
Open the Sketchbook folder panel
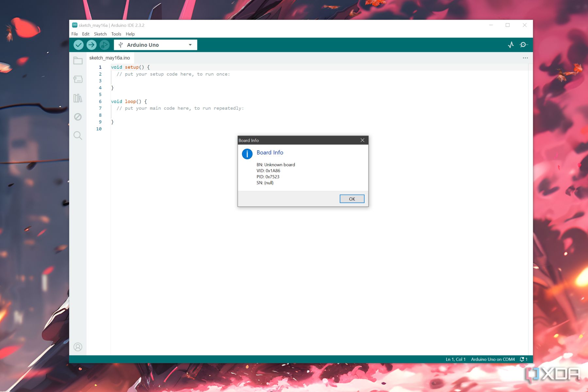click(x=78, y=60)
